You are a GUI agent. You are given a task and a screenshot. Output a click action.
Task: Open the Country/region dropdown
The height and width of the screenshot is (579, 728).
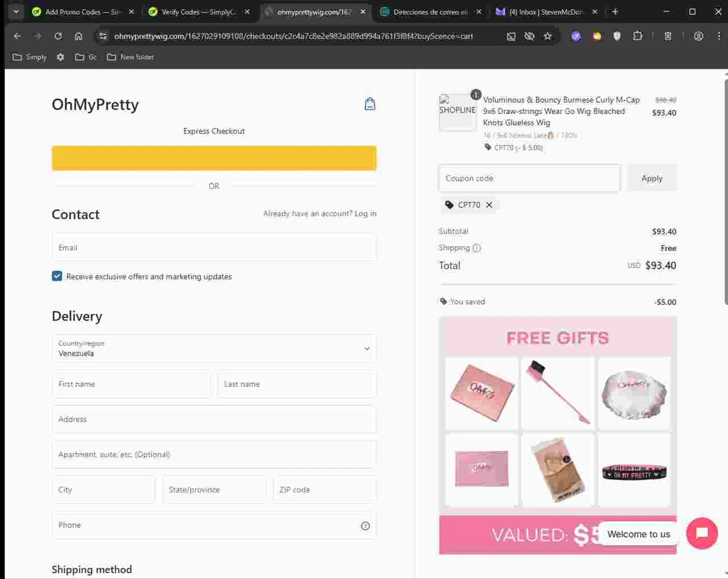tap(214, 348)
